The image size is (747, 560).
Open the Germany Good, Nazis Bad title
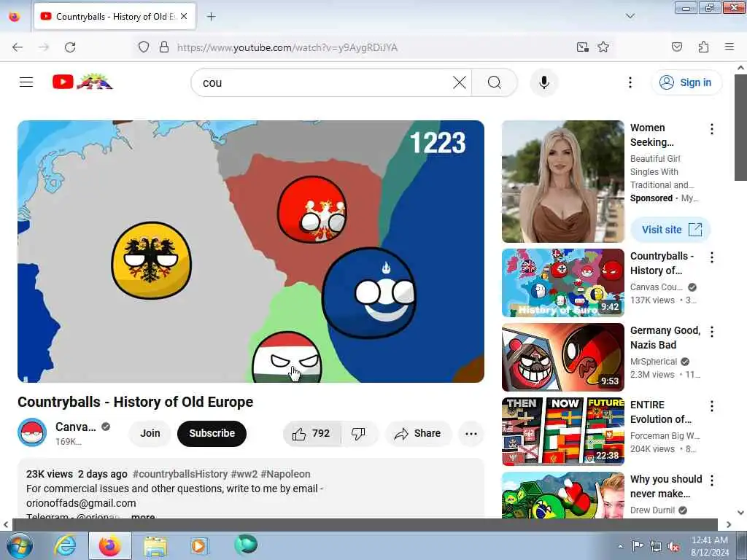[x=665, y=338]
